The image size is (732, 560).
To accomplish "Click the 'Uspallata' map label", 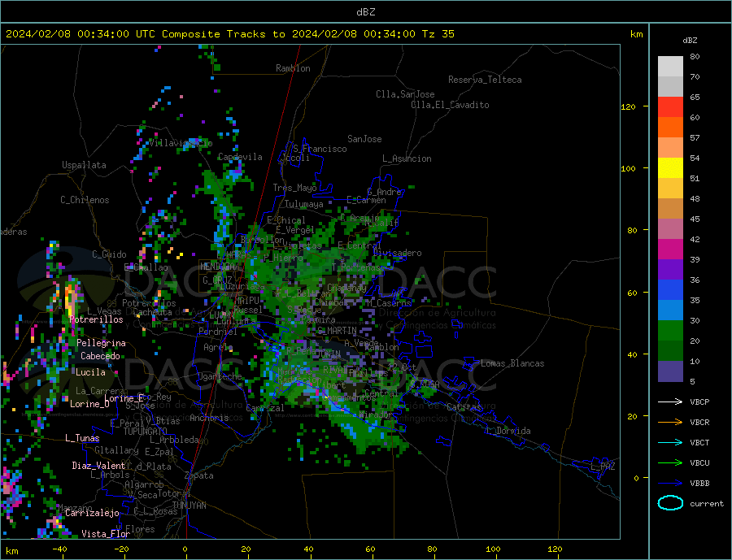I will click(x=84, y=165).
